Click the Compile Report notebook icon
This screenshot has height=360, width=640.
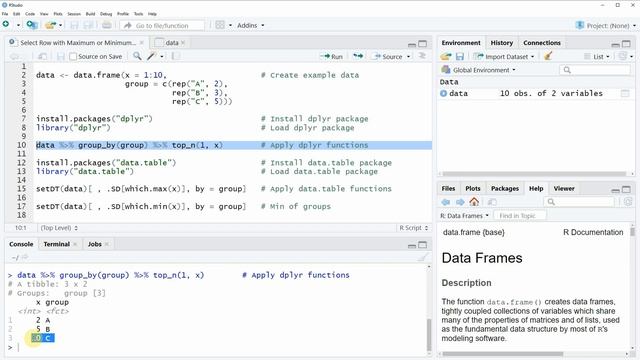(176, 56)
